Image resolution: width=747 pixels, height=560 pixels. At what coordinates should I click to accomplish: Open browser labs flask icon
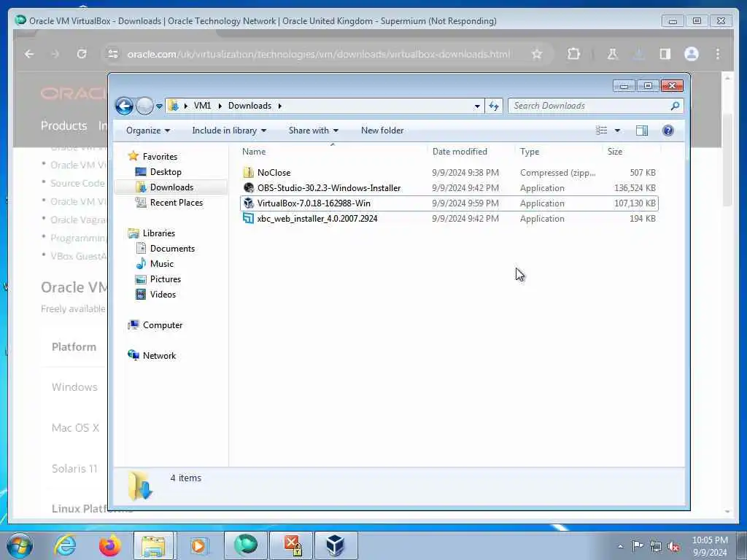coord(613,54)
